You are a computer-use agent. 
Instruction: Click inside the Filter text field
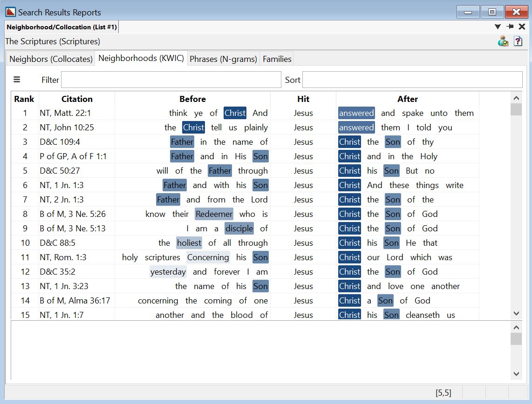(171, 80)
